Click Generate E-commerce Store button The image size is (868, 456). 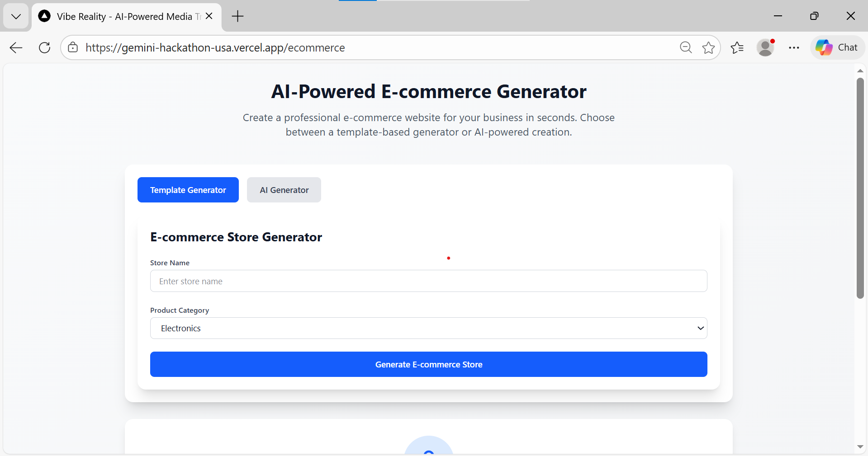[x=428, y=364]
